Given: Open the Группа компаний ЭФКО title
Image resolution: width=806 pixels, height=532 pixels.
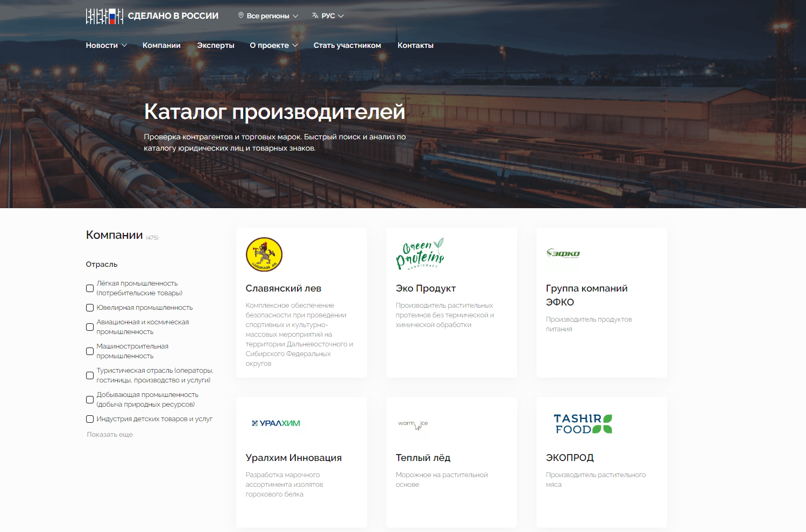Looking at the screenshot, I should pos(587,295).
